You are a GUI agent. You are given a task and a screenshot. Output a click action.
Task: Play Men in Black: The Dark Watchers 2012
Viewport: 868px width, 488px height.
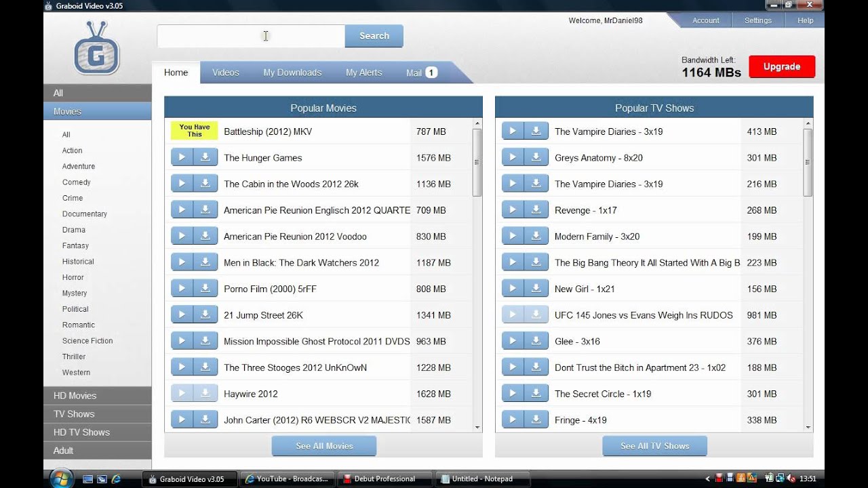tap(182, 262)
